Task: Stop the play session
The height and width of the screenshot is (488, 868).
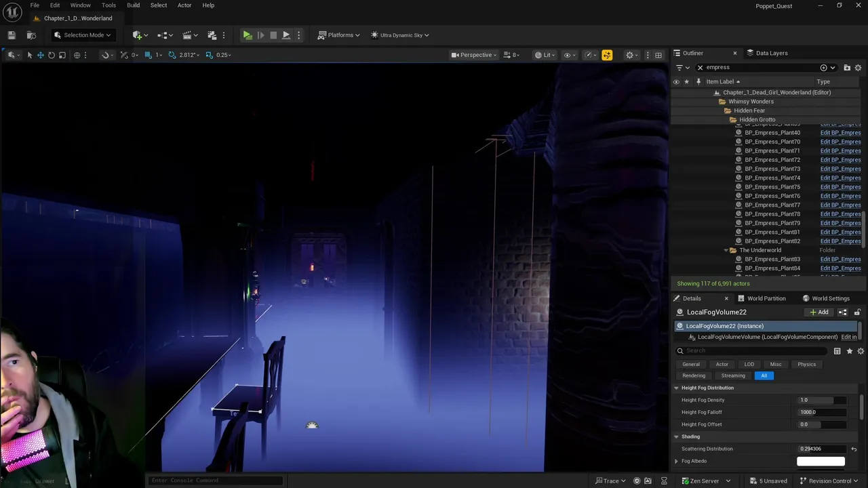Action: pyautogui.click(x=273, y=35)
